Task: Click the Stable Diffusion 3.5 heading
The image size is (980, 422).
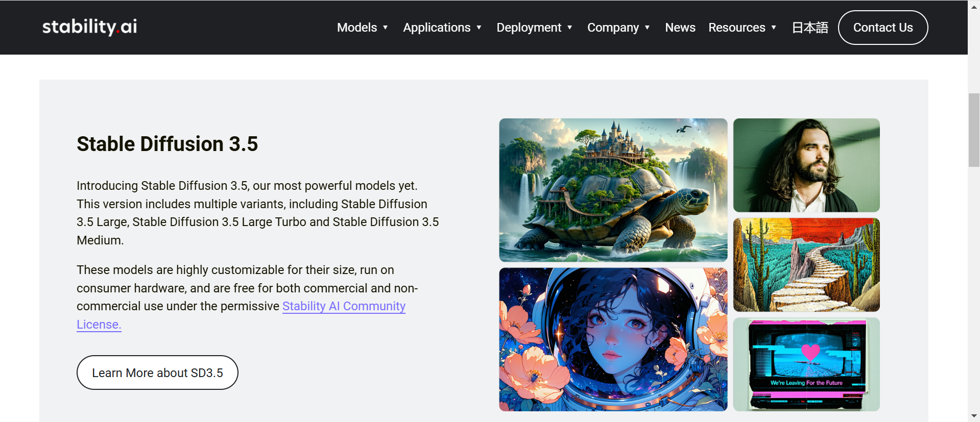Action: (167, 144)
